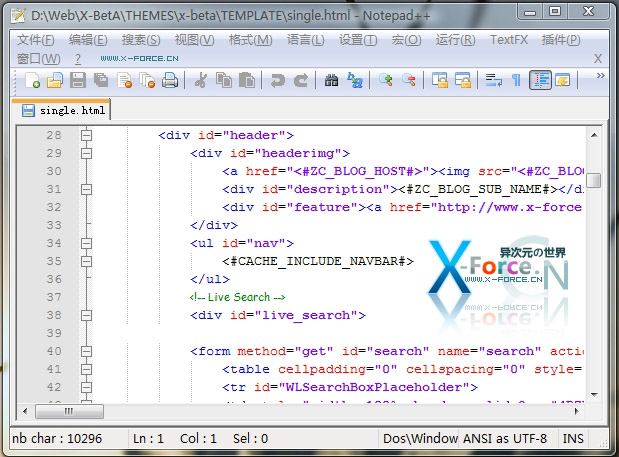Image resolution: width=619 pixels, height=457 pixels.
Task: Click the horizontal scrollbar thumb
Action: 69,411
